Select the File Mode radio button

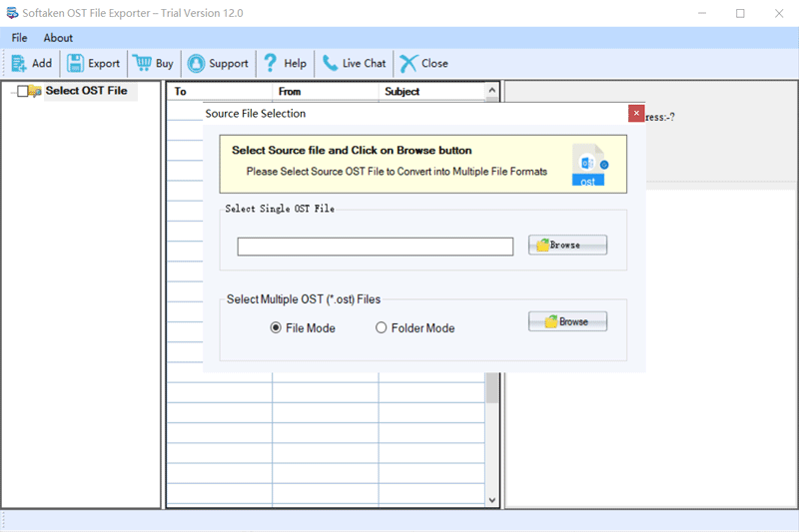click(x=276, y=327)
